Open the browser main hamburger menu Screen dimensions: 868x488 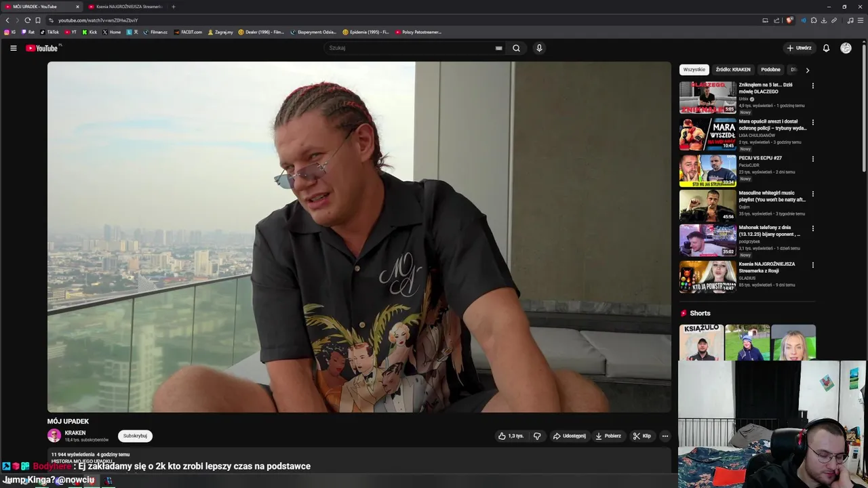(861, 20)
